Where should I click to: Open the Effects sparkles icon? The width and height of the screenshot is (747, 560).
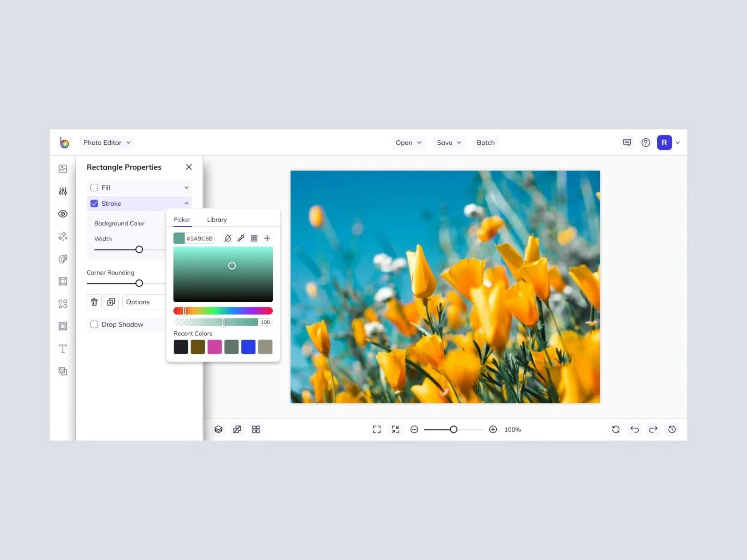point(63,236)
